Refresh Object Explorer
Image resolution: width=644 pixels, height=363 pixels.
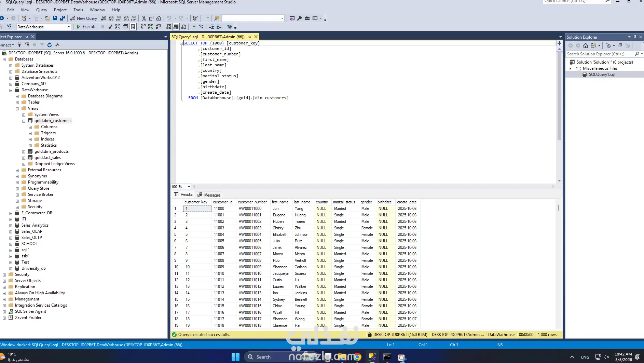pos(50,45)
